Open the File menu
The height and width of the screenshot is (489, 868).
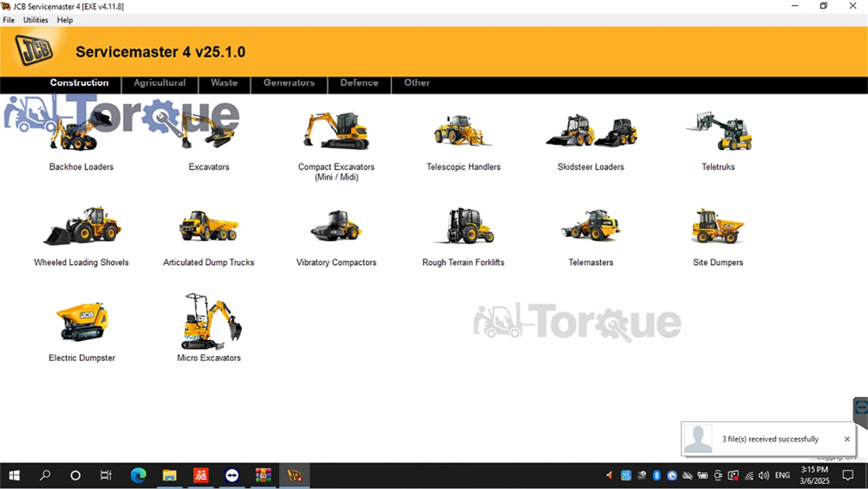[x=9, y=20]
